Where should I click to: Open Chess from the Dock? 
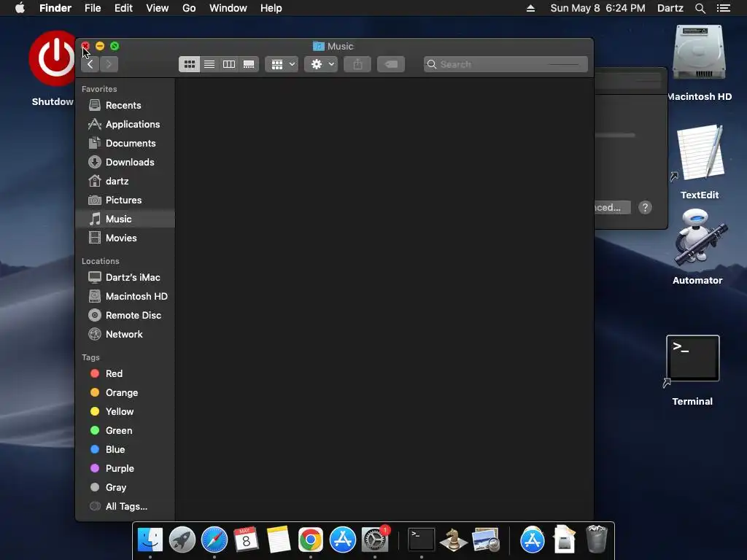[453, 540]
